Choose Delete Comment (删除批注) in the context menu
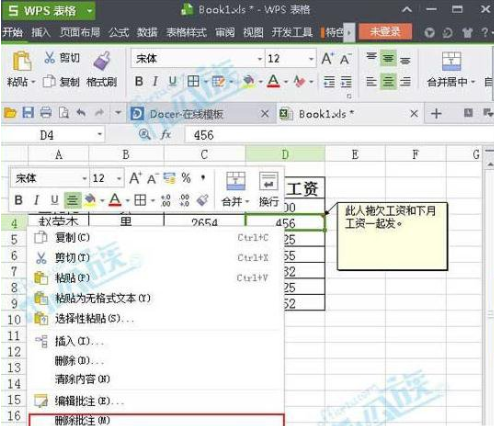 click(156, 420)
